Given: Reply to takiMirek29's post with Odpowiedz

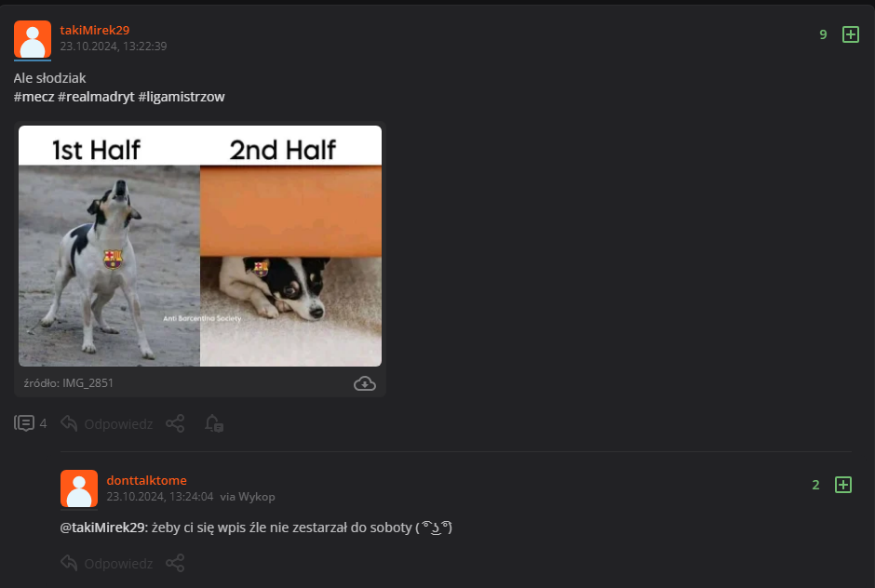Looking at the screenshot, I should (x=107, y=424).
